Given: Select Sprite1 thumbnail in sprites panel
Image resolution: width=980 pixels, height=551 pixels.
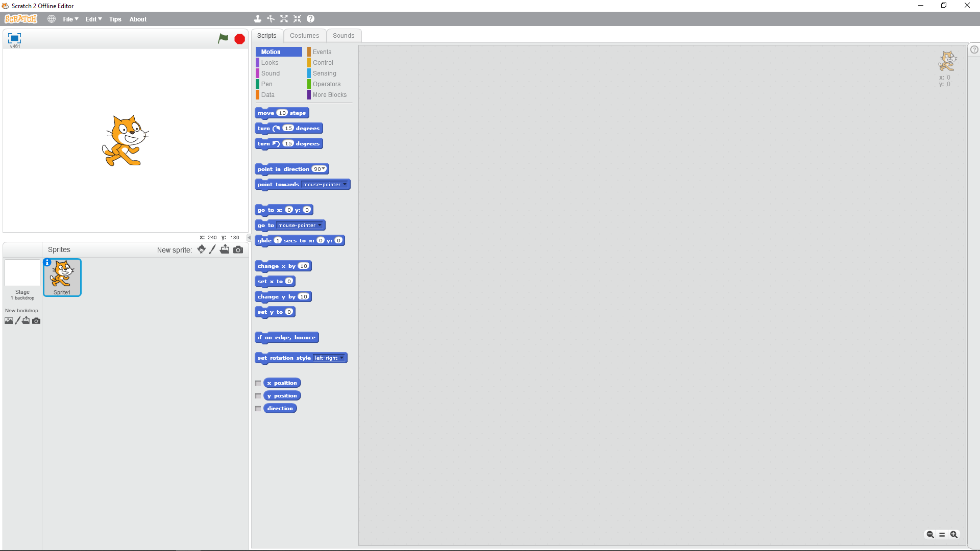Looking at the screenshot, I should click(x=61, y=277).
